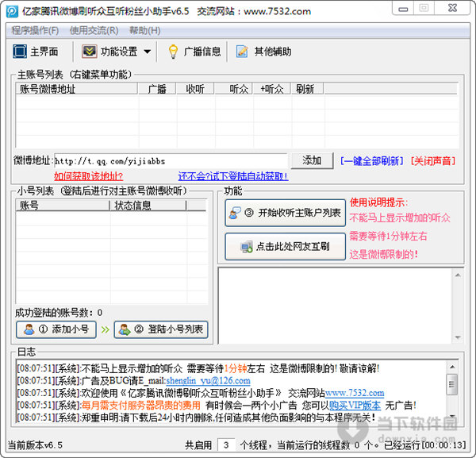
Task: Open the 购买VIP版本 link
Action: click(x=355, y=405)
